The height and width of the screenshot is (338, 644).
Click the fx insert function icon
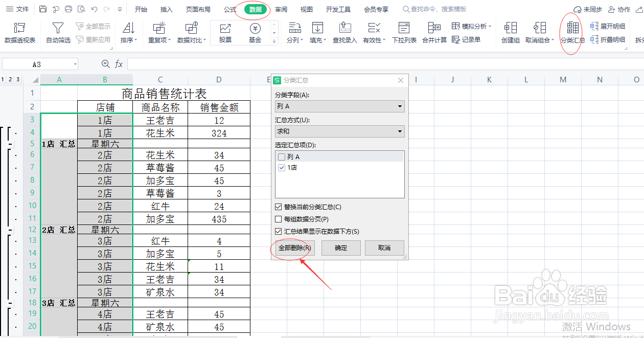pos(119,64)
